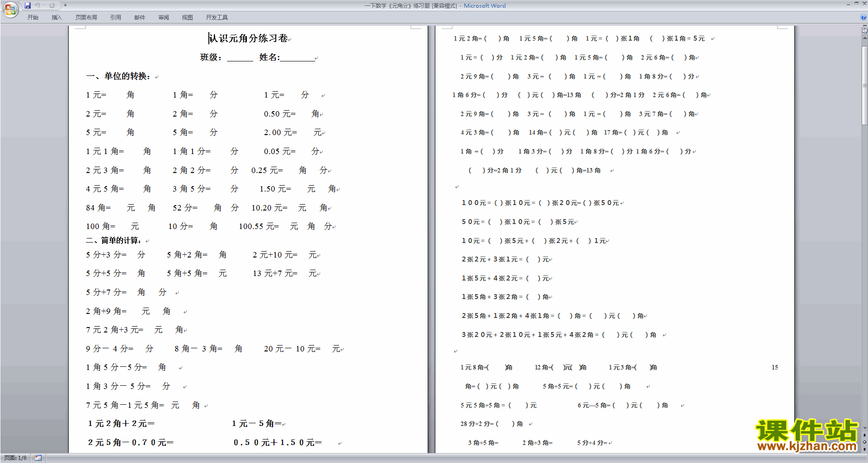
Task: Click the text 2张2元+3张1元=
Action: point(492,260)
